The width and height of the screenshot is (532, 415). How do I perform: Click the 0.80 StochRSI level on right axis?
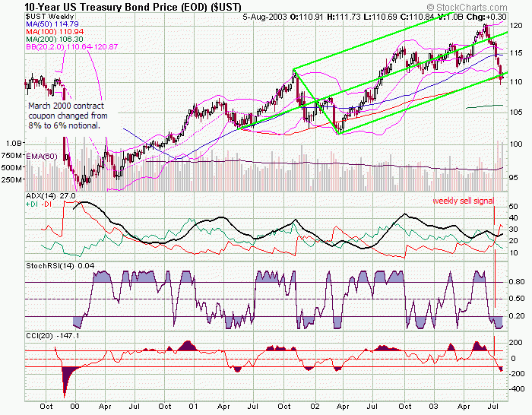516,282
